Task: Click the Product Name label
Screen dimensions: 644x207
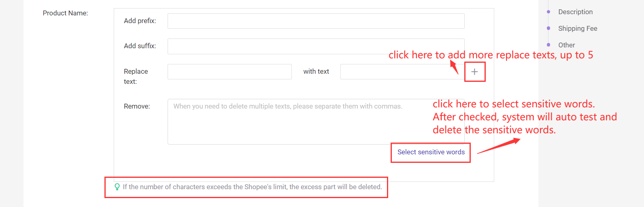Action: (65, 13)
